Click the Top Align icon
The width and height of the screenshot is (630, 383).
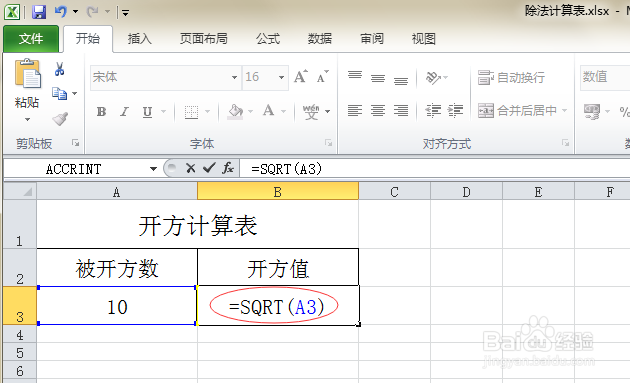click(x=355, y=77)
